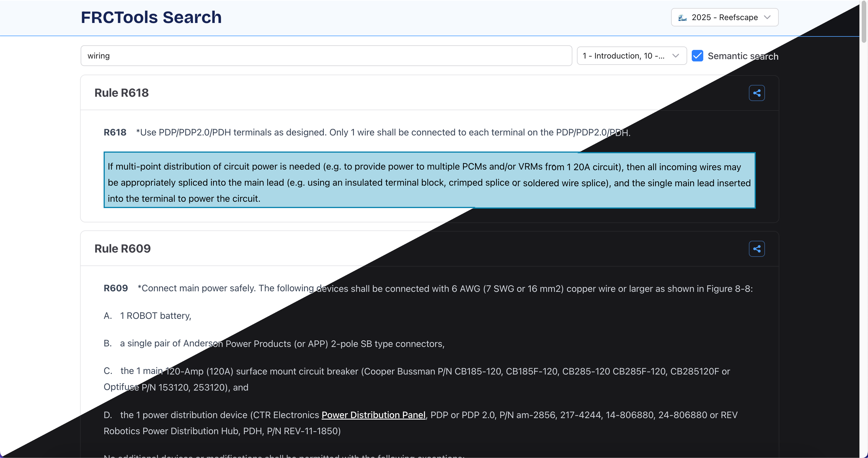Click the bold R618 rule number
Screen dimensions: 868x458
click(115, 132)
